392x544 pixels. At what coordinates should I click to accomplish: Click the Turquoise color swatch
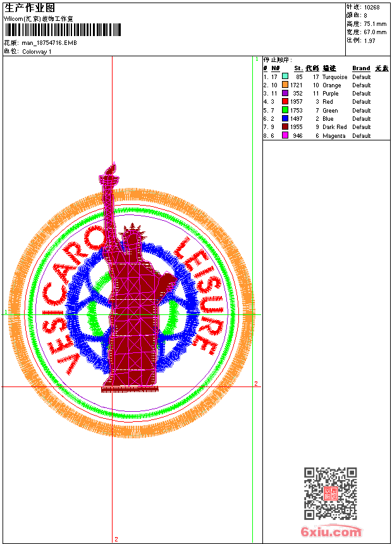click(285, 76)
